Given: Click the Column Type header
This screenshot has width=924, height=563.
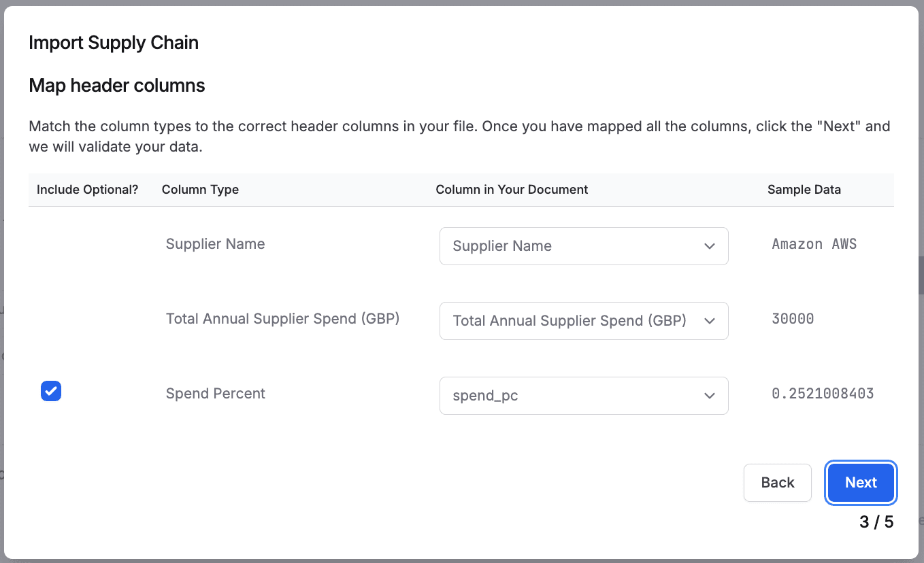Looking at the screenshot, I should (200, 190).
